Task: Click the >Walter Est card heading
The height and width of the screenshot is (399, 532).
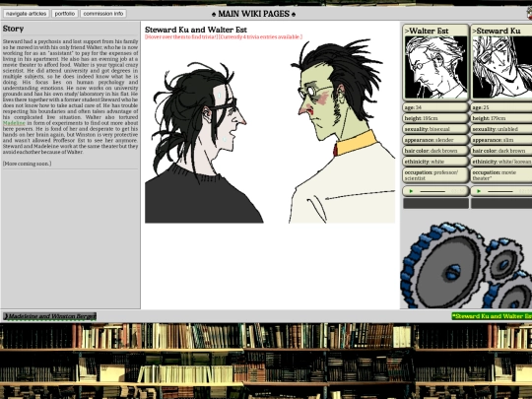Action: 427,31
